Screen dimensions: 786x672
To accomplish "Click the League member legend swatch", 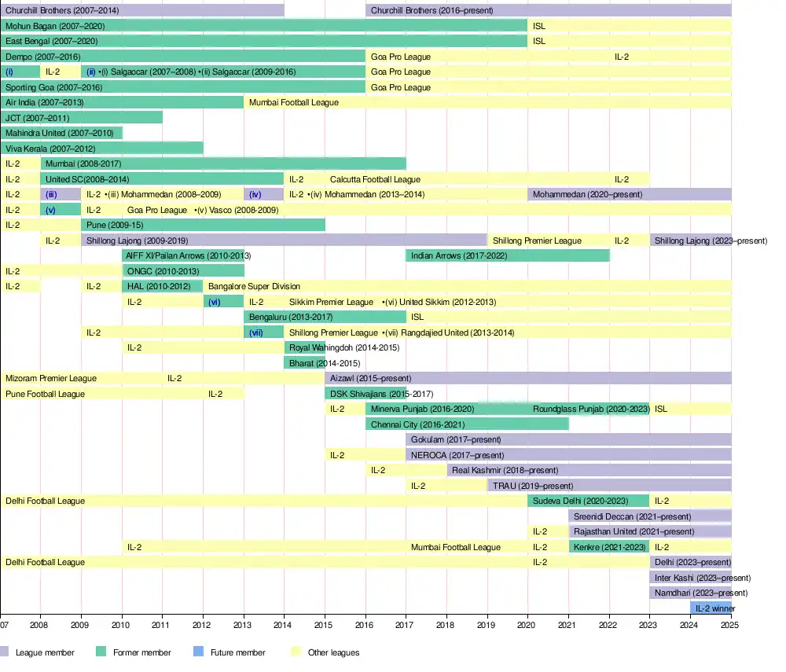I will coord(6,652).
